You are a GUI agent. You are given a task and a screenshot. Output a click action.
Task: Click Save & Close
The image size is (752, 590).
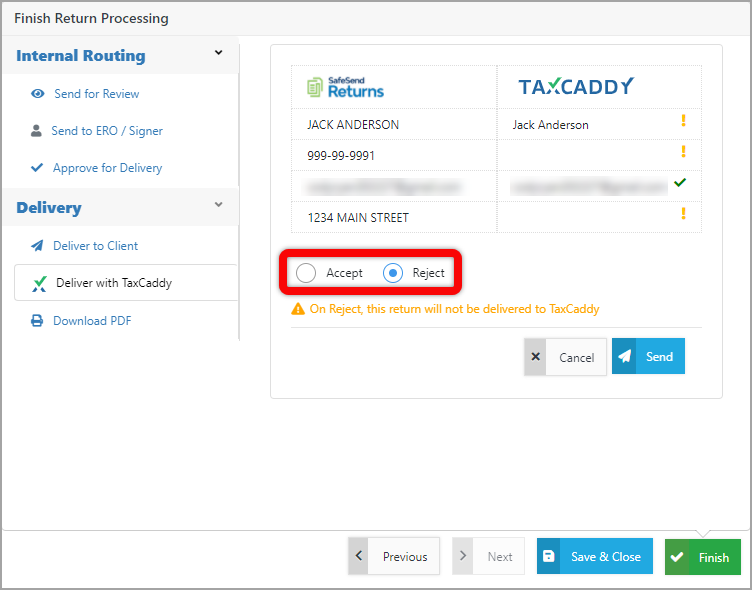594,557
